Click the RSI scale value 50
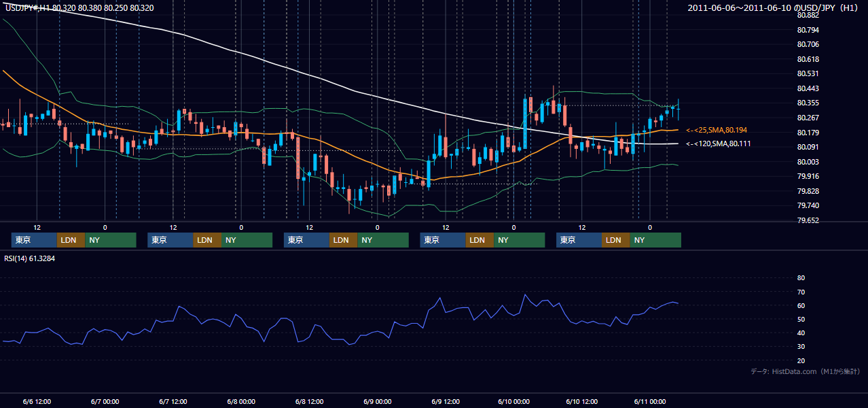The image size is (868, 408). tap(801, 319)
